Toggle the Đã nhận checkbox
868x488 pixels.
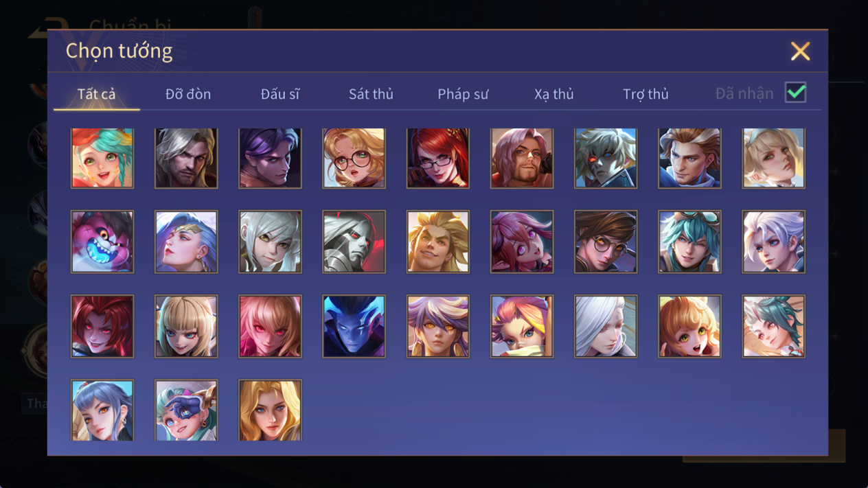click(795, 93)
